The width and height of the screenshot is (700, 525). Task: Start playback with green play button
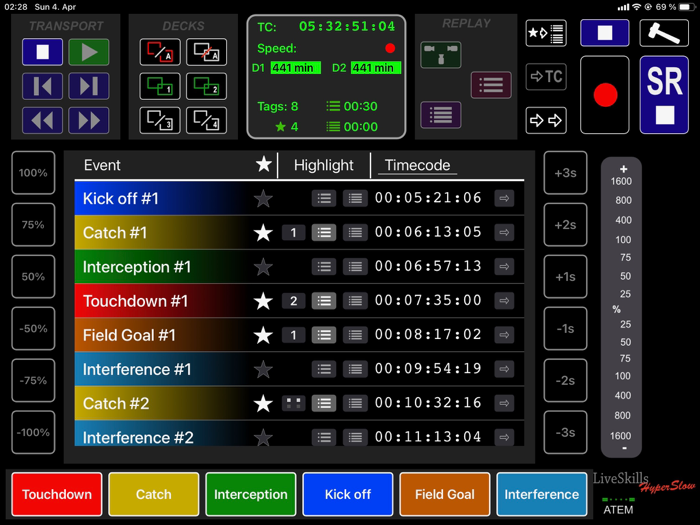tap(89, 52)
